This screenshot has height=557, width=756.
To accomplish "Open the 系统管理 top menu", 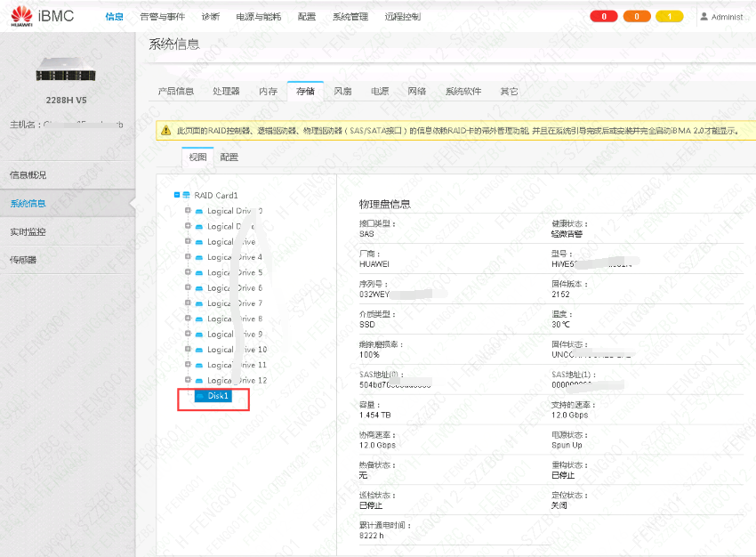I will (350, 17).
